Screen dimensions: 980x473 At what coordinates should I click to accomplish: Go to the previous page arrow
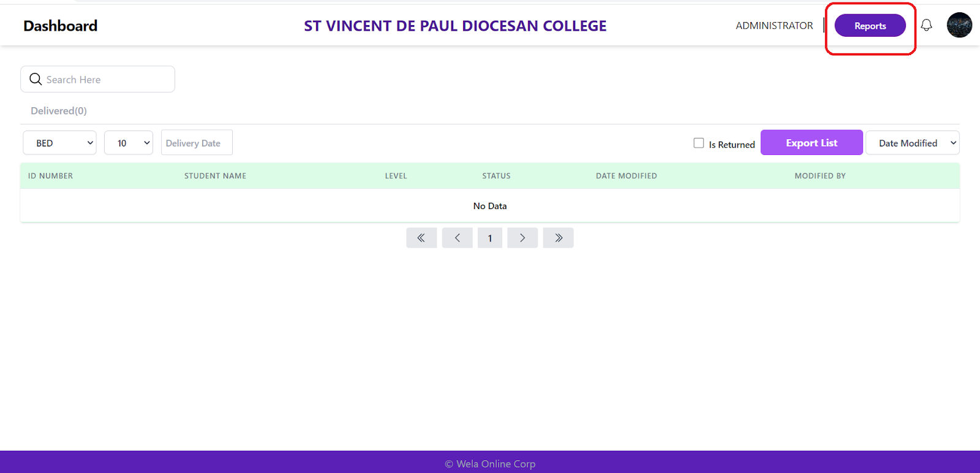[x=457, y=238]
